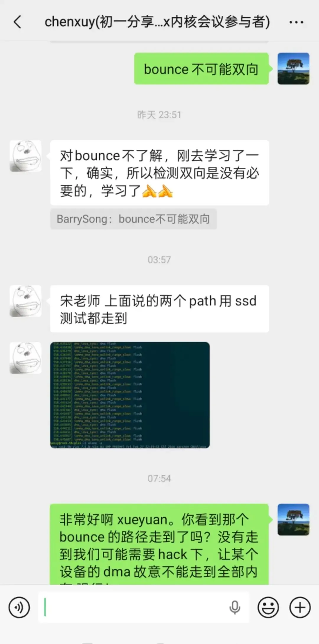Select reply bubble 对bounce不了解
Screen dimensions: 319x644
[x=159, y=173]
